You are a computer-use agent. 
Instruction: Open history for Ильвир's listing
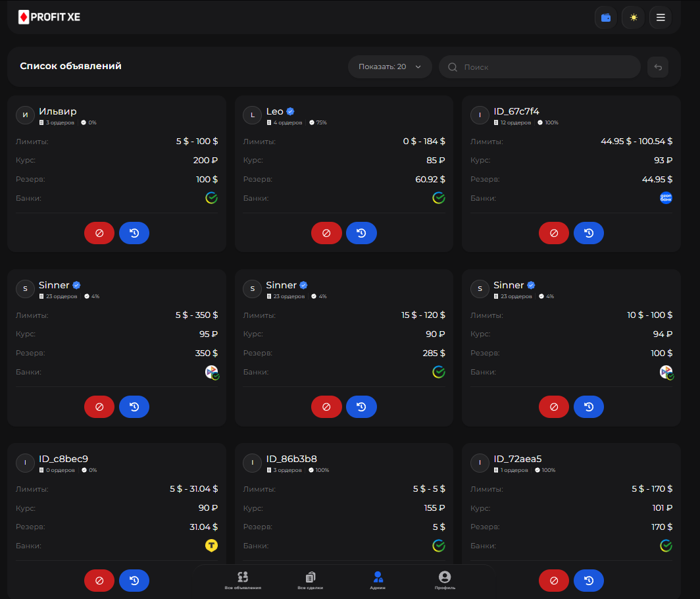134,233
